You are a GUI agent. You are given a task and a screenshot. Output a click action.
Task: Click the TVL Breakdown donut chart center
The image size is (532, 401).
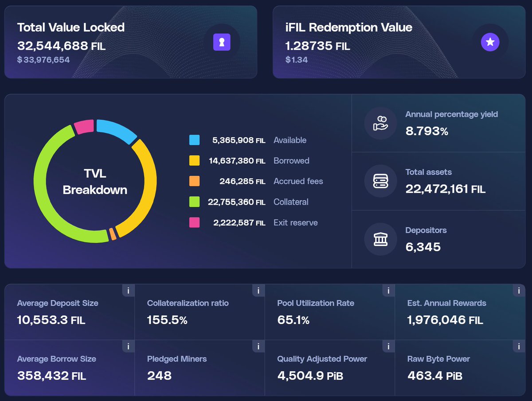[95, 182]
